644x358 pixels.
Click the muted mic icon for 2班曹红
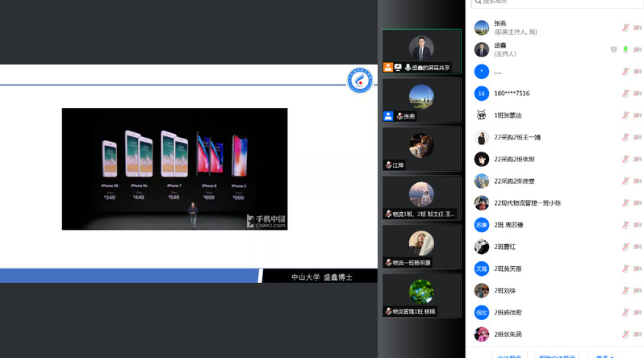[x=625, y=247]
